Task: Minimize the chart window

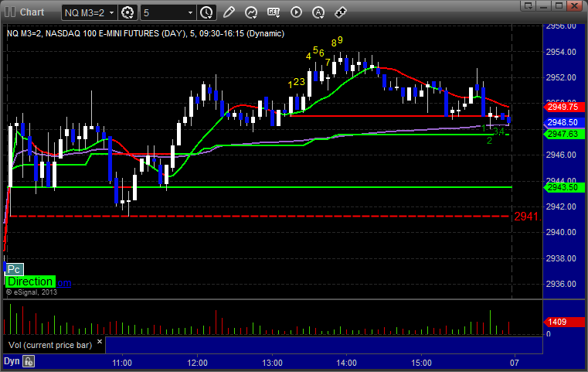Action: coord(544,5)
